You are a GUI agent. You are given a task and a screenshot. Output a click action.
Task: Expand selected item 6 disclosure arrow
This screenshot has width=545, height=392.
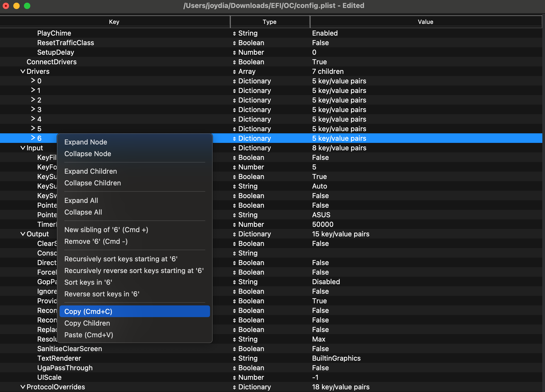[x=33, y=138]
